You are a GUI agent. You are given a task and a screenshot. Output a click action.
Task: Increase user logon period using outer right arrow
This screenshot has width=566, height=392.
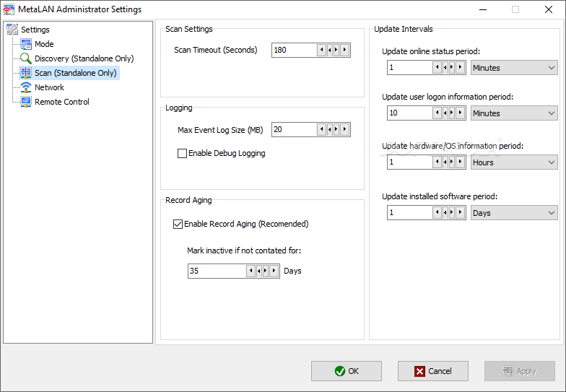tap(461, 113)
